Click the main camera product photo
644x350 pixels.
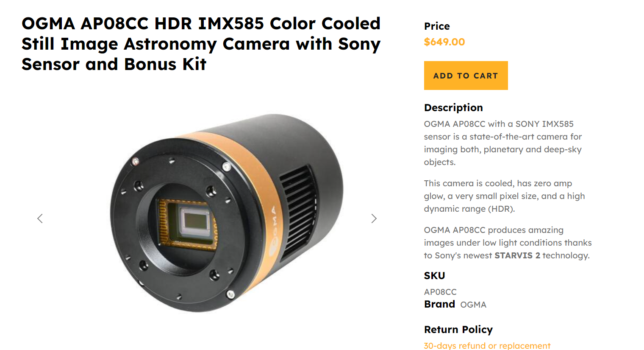pyautogui.click(x=227, y=213)
